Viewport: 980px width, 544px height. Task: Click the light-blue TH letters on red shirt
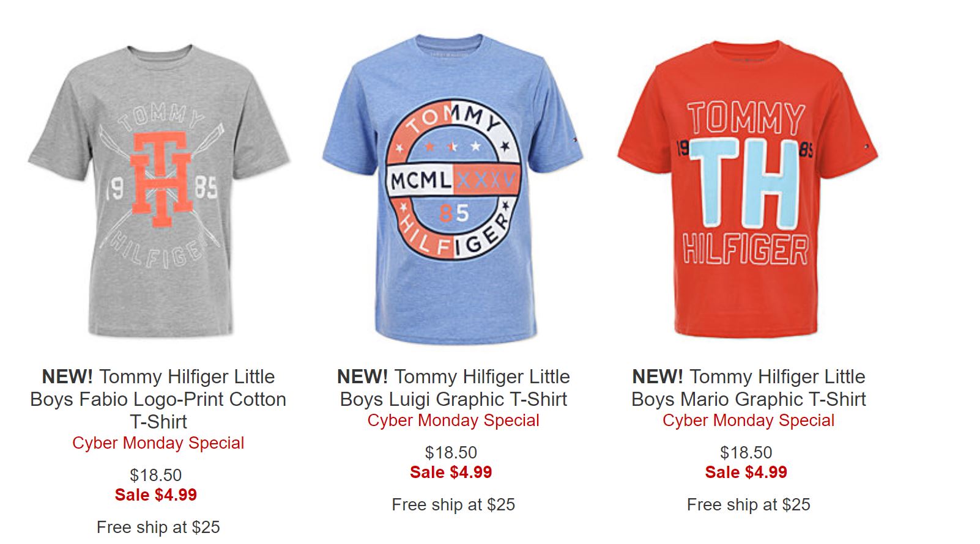click(x=744, y=183)
